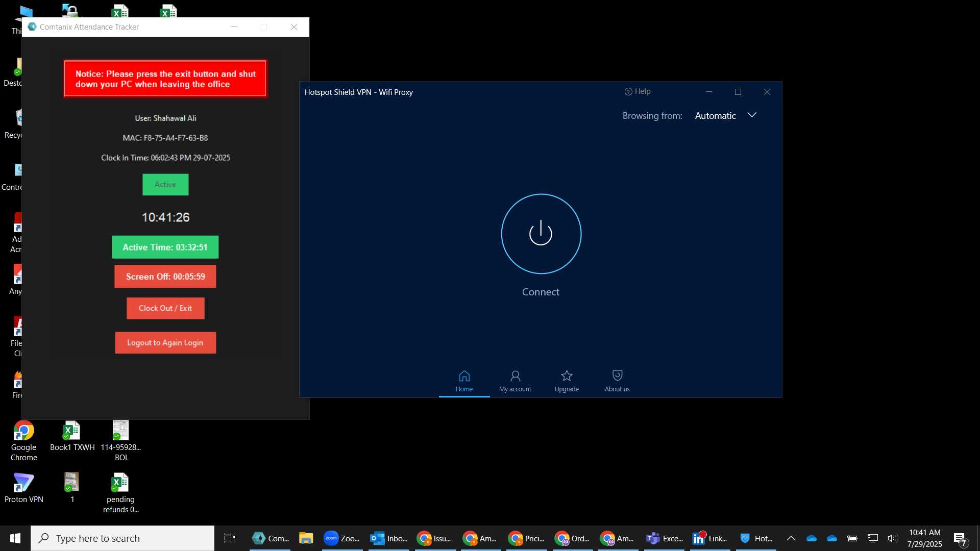Open network settings icon in system tray

[x=873, y=538]
